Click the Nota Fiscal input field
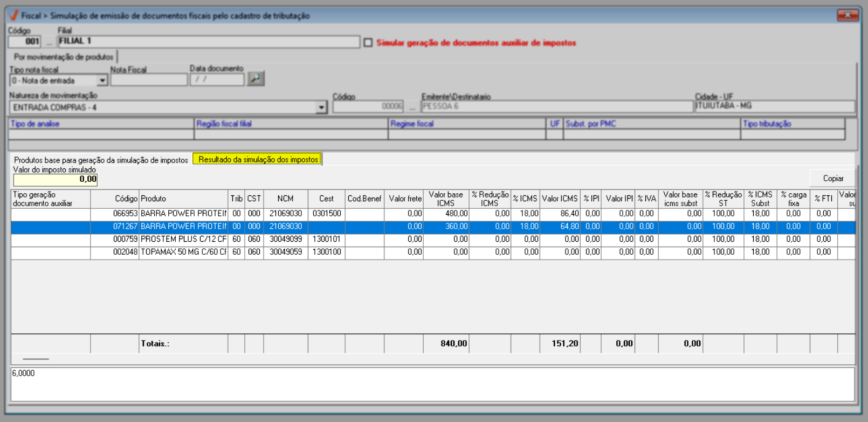This screenshot has width=868, height=422. tap(149, 80)
